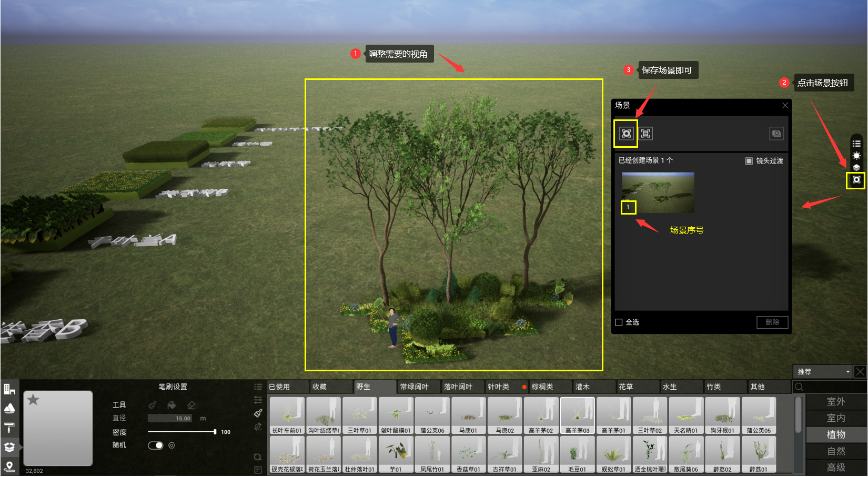Close the asset library with the X button

coord(860,372)
